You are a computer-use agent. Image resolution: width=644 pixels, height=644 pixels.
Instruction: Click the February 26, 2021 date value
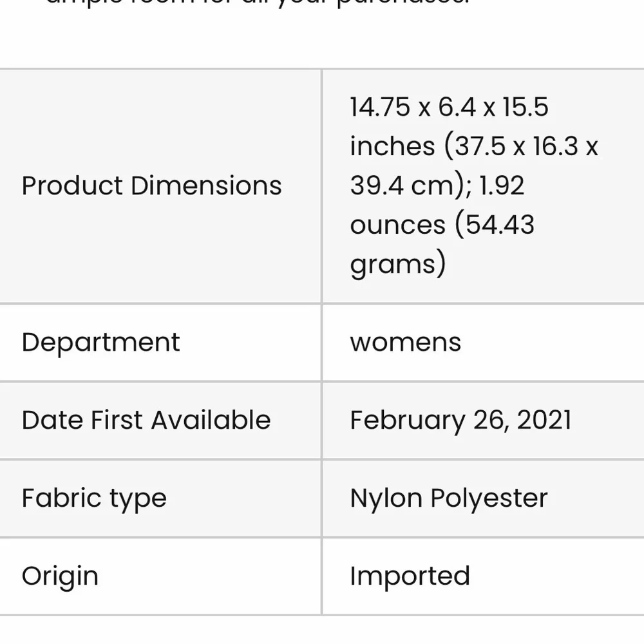point(460,420)
